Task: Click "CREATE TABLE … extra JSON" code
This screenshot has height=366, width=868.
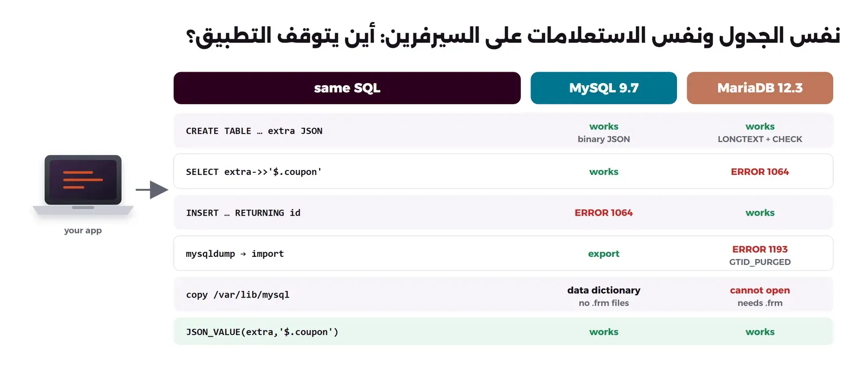Action: click(x=254, y=131)
